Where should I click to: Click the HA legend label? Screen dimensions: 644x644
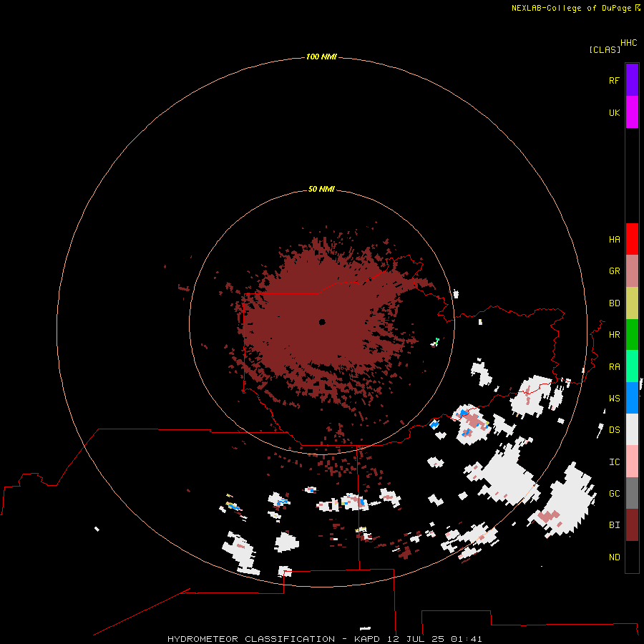pos(615,240)
